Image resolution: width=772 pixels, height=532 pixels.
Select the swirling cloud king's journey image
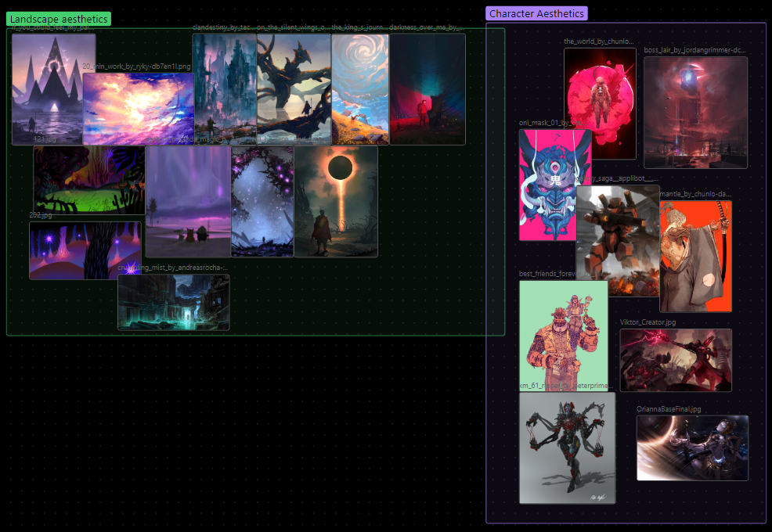click(x=360, y=89)
